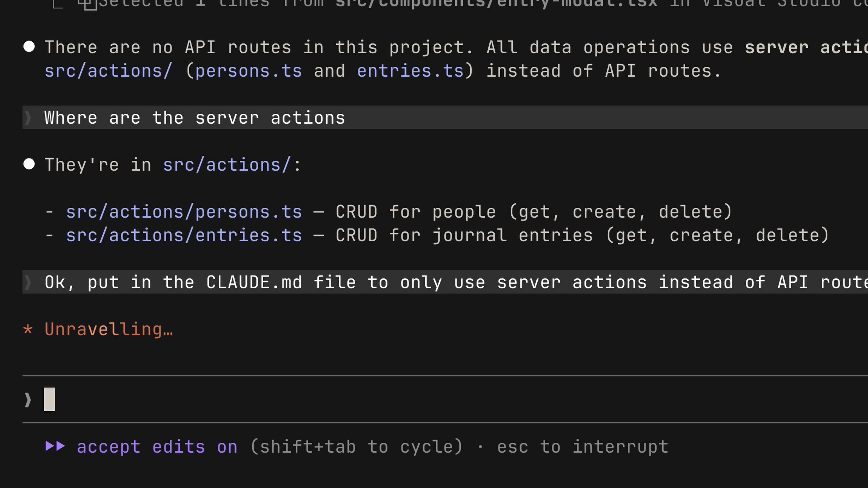
Task: Click the chevron before "Where are the server actions"
Action: point(28,117)
